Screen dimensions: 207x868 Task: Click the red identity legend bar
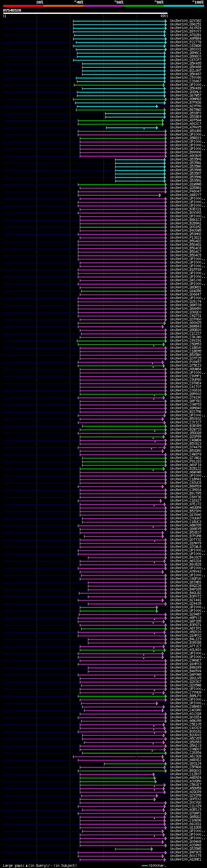click(23, 6)
